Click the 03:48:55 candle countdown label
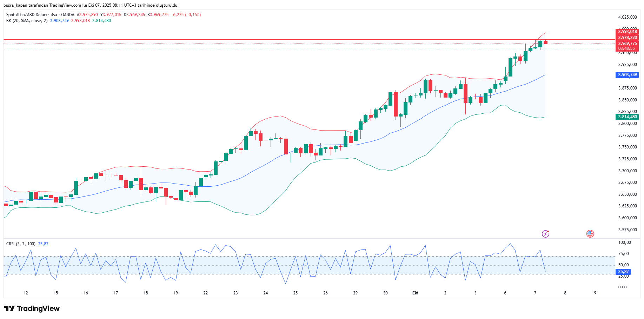Image resolution: width=644 pixels, height=319 pixels. tap(626, 49)
